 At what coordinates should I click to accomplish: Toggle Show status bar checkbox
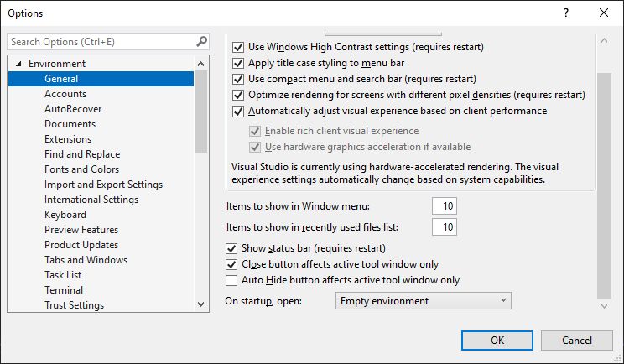tap(231, 248)
